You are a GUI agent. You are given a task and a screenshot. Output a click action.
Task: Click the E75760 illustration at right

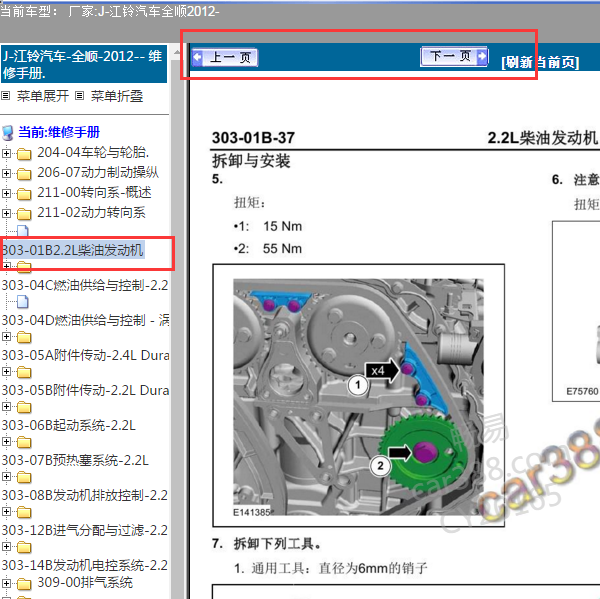576,311
